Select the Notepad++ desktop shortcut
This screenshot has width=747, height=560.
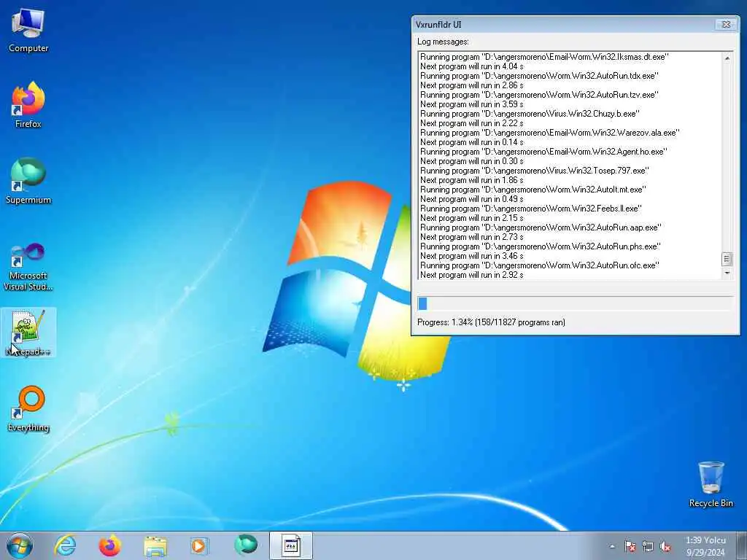coord(28,332)
